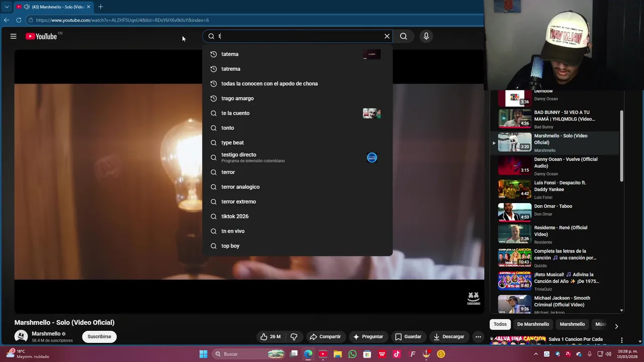Screen dimensions: 644x362
Task: Pick the "tonto" suggestion
Action: 297,128
